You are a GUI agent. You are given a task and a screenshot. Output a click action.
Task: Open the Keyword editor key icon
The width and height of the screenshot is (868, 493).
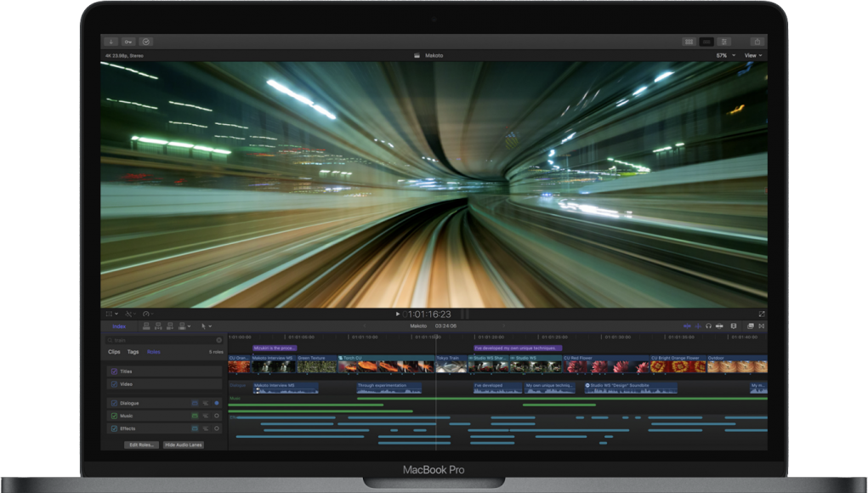pos(128,42)
